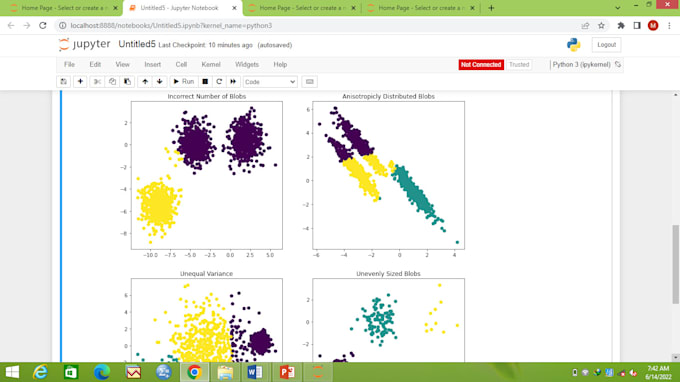The width and height of the screenshot is (680, 382).
Task: Restart the kernel with the circular arrow icon
Action: [x=219, y=82]
